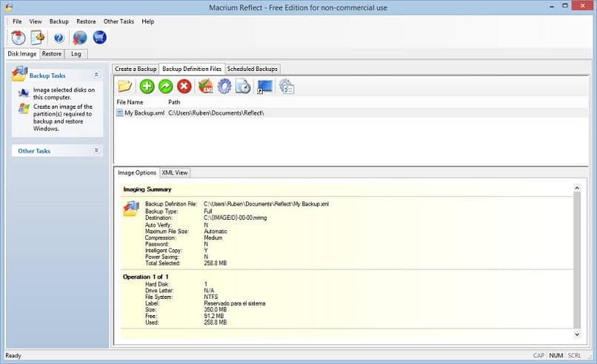Click the green plus add icon
The image size is (597, 364).
(x=147, y=87)
